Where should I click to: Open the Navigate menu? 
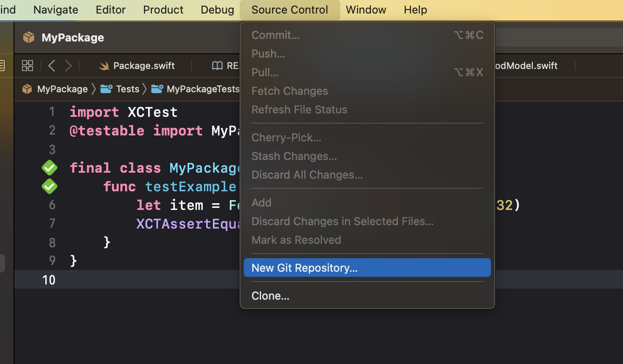click(56, 10)
